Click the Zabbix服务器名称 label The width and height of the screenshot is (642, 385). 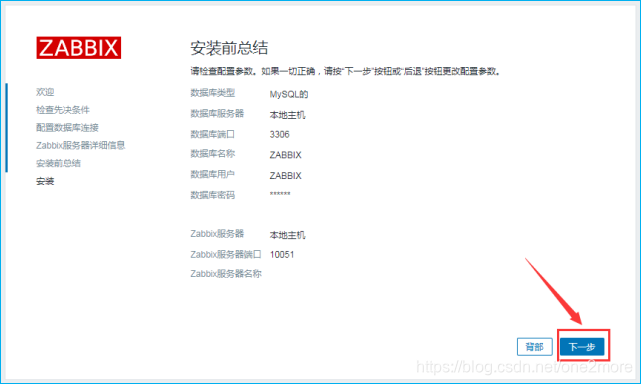226,274
